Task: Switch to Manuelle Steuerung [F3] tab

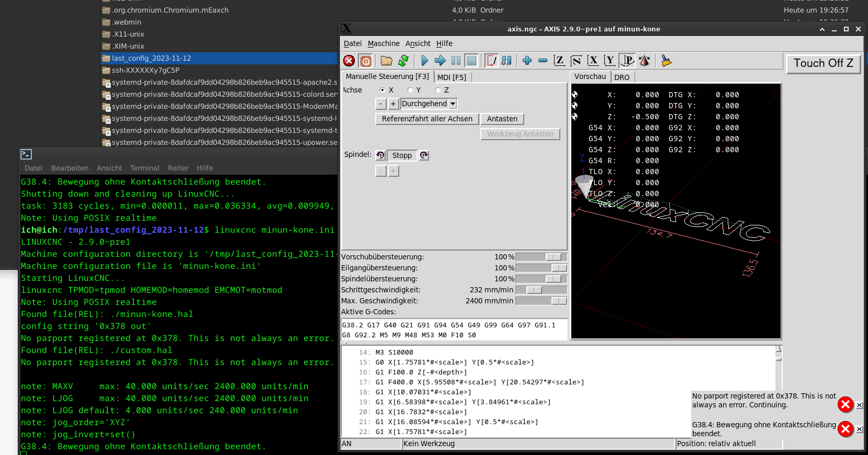Action: click(x=387, y=76)
